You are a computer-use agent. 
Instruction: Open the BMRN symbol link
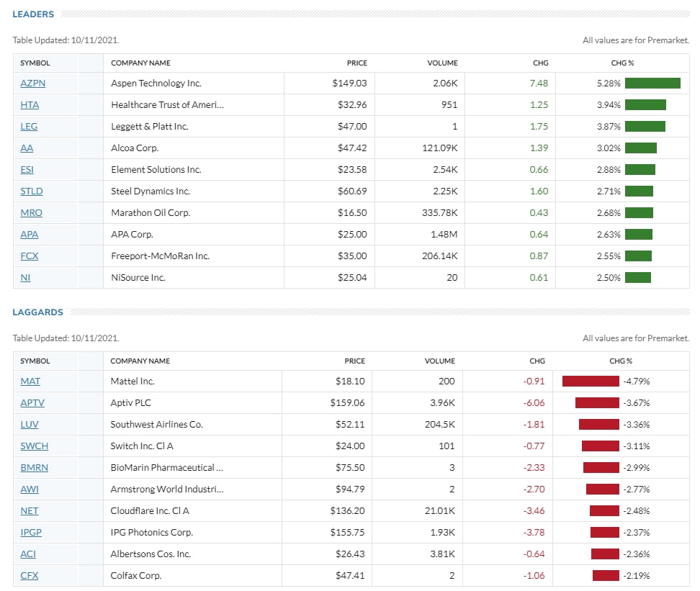34,467
